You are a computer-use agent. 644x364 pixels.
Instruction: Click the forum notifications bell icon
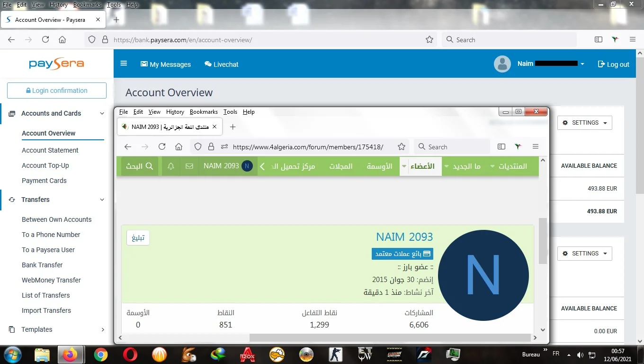pyautogui.click(x=171, y=166)
